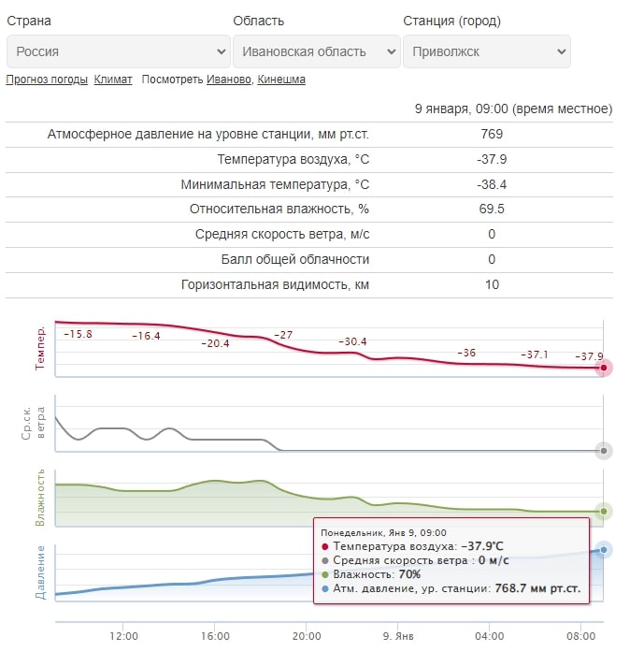Expand the Область dropdown with Ивановская область
The height and width of the screenshot is (666, 644).
(x=317, y=51)
